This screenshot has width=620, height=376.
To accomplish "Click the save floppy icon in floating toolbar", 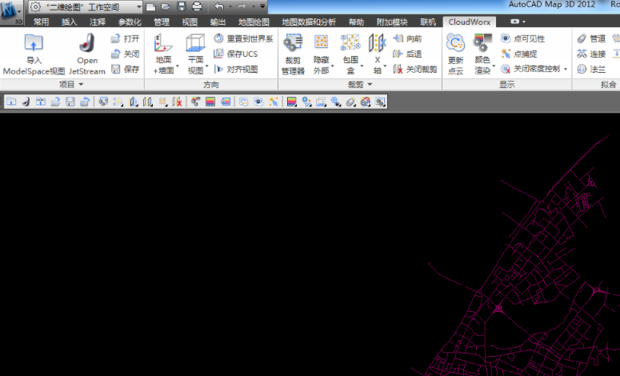I will click(70, 102).
